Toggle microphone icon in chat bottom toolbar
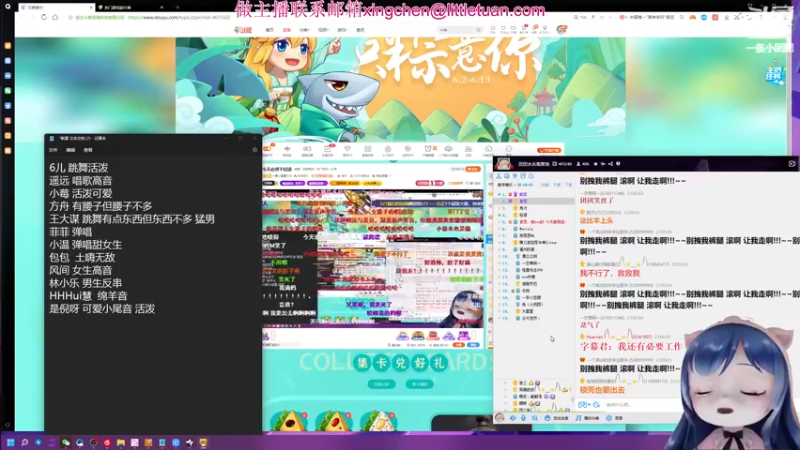Image resolution: width=800 pixels, height=450 pixels. pos(523,418)
